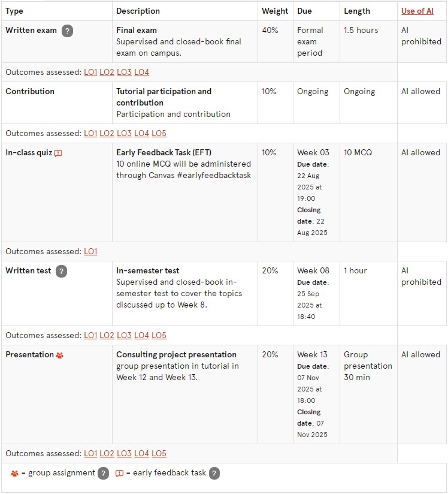This screenshot has height=494, width=448.
Task: Open LO2 under Tutorial participation outcomes
Action: (x=107, y=133)
